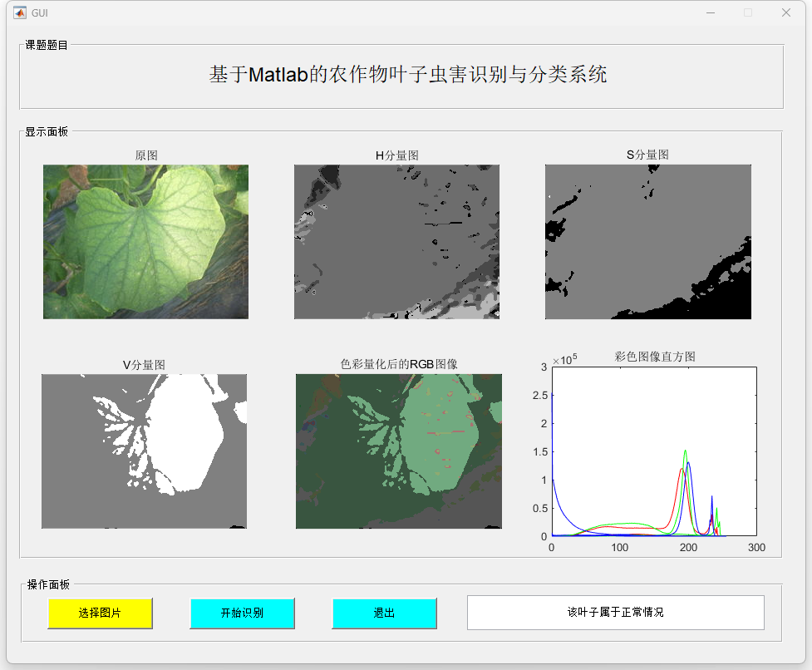The width and height of the screenshot is (812, 670).
Task: Select the title text 基于Matlab的农作物叶子虫害识别与分类系统
Action: [408, 75]
